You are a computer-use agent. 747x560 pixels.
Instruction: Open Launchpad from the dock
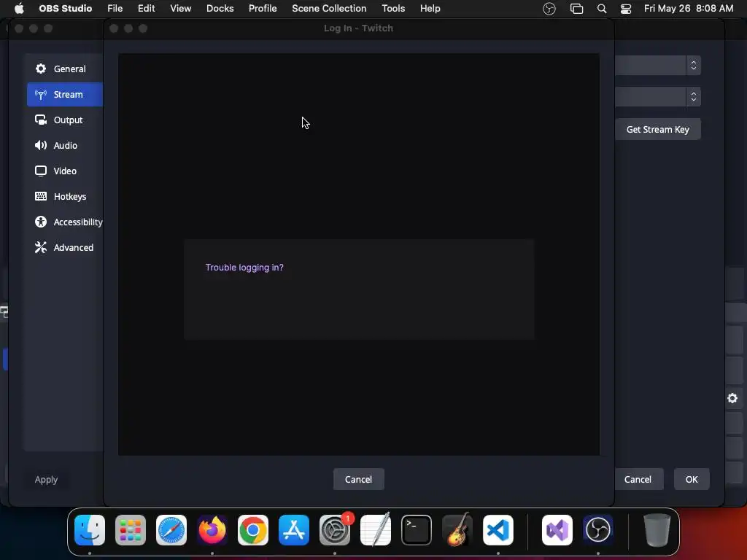click(131, 530)
